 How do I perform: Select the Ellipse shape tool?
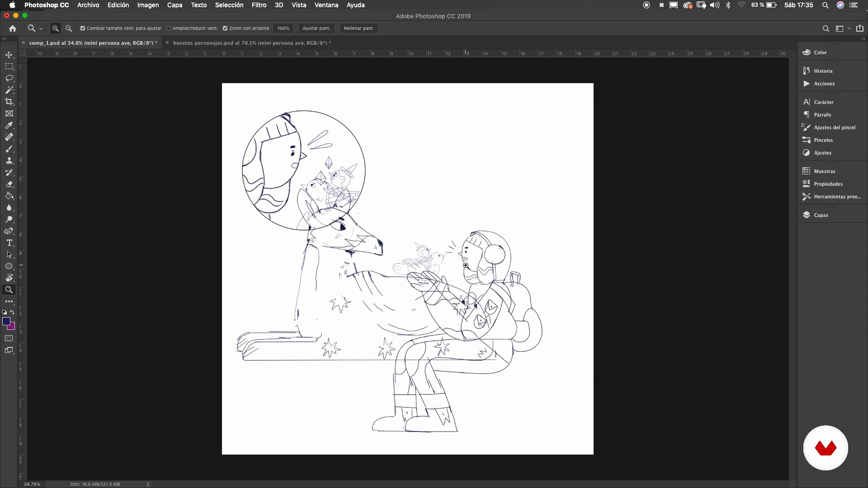9,266
